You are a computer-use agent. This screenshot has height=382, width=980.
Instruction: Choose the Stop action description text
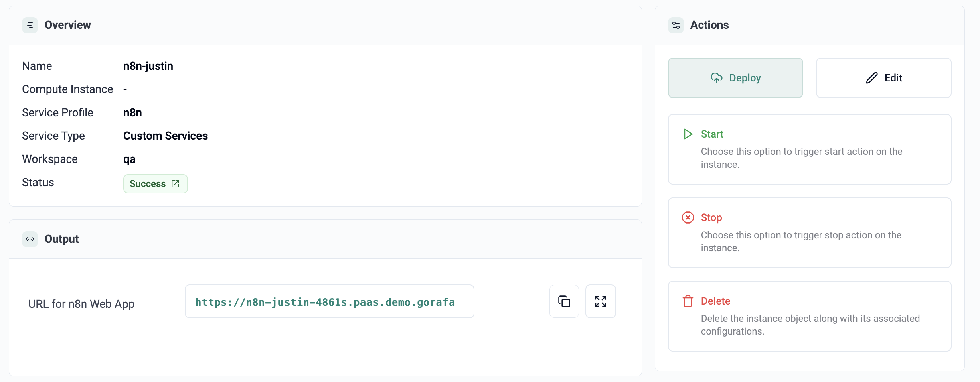click(x=801, y=242)
